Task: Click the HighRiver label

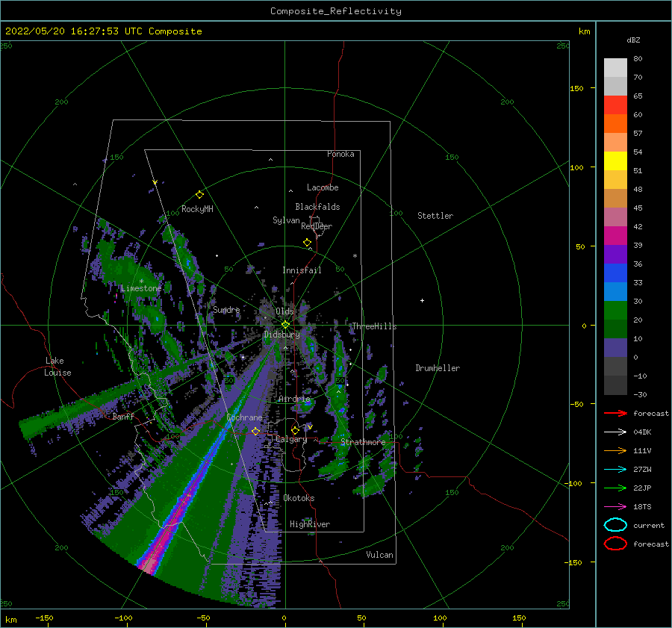Action: tap(310, 524)
